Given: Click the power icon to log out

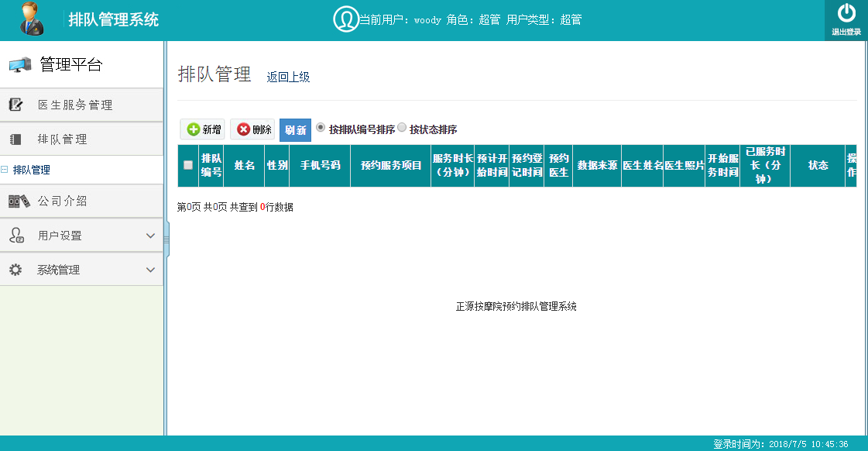Looking at the screenshot, I should pos(846,14).
